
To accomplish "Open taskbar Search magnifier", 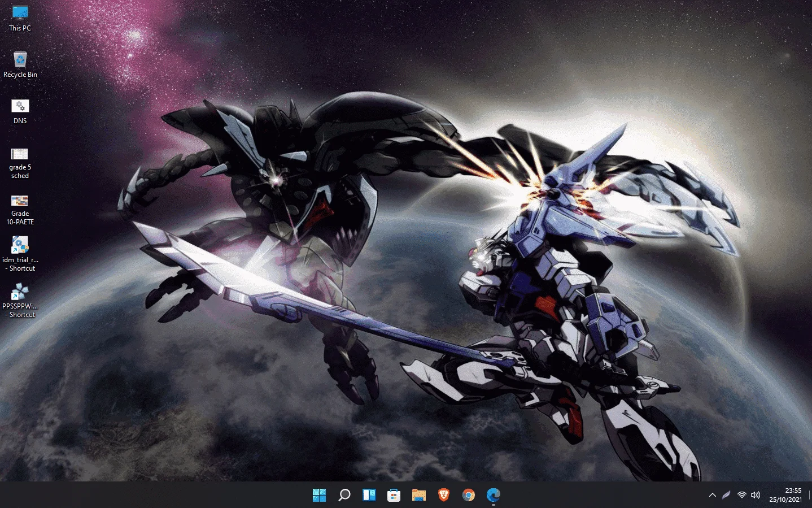I will coord(344,495).
